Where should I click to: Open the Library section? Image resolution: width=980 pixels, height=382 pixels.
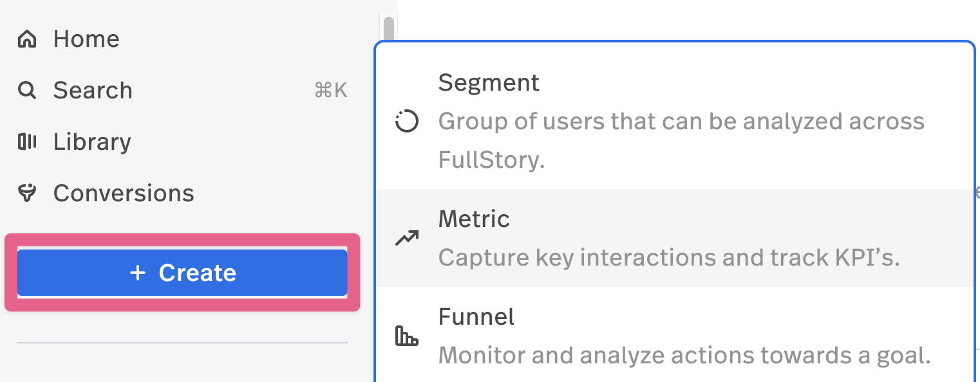(x=92, y=141)
